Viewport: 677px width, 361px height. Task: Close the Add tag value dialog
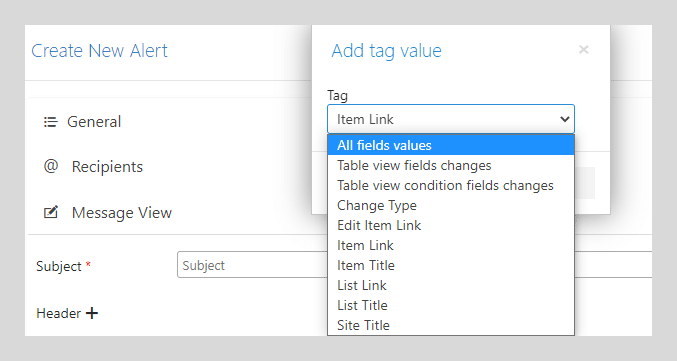click(x=583, y=50)
